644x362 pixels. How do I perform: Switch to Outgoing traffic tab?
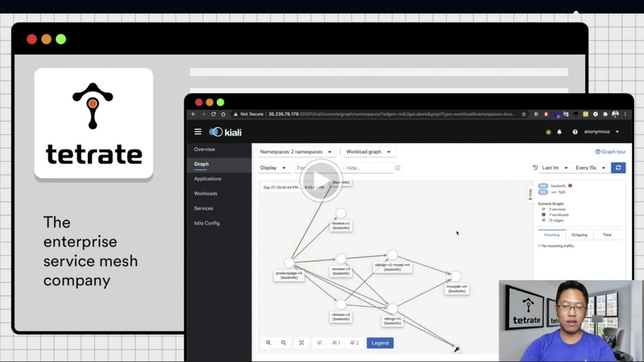tap(579, 235)
